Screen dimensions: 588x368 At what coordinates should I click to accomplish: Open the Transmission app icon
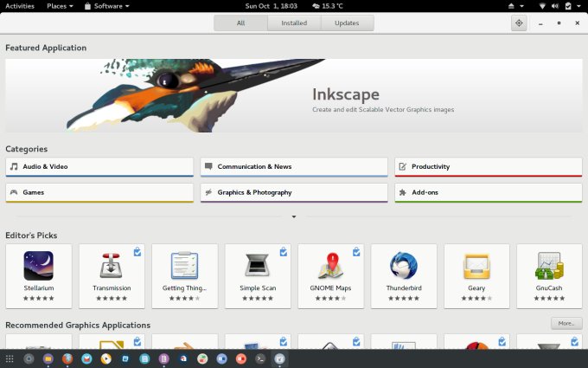coord(112,266)
